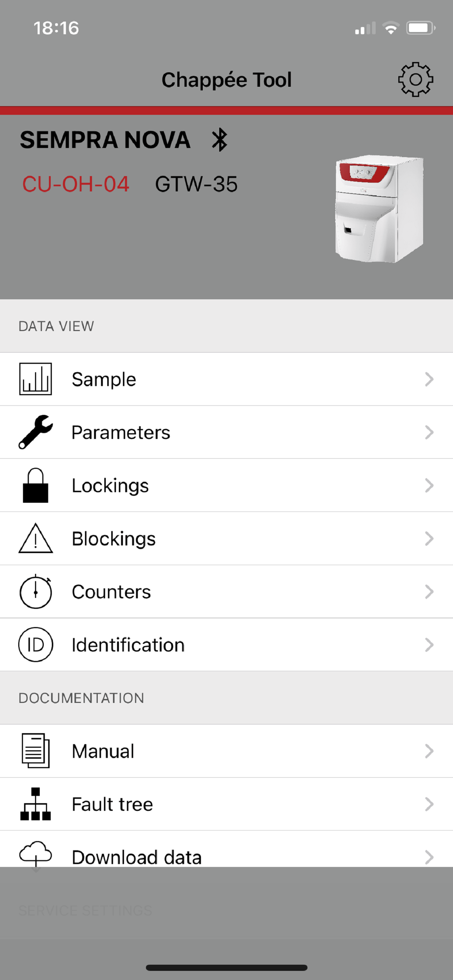Open the Parameters menu entry
The height and width of the screenshot is (980, 453).
(x=226, y=432)
